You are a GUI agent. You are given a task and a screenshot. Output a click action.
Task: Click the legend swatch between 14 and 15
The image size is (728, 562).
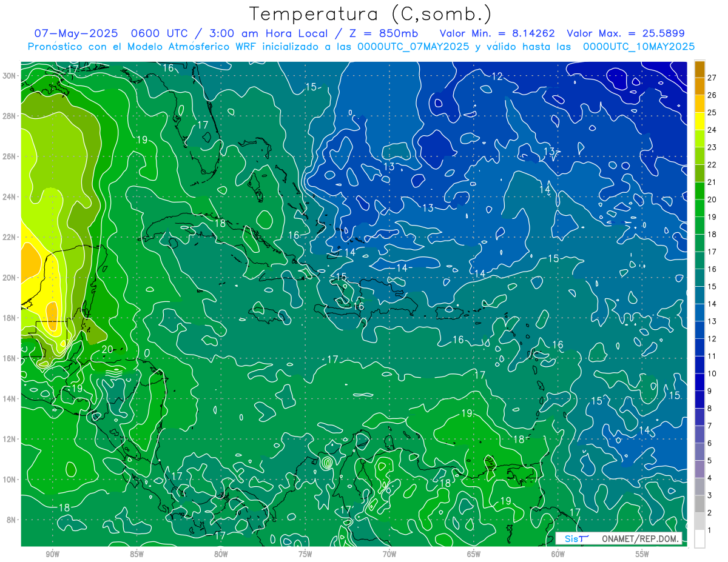pyautogui.click(x=699, y=295)
